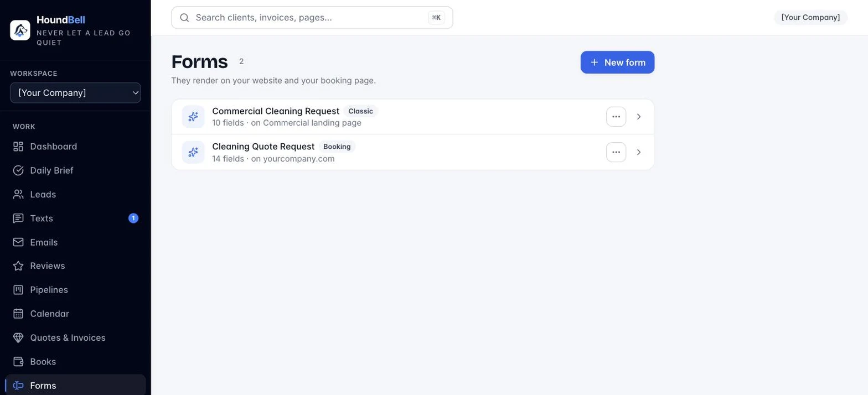The image size is (868, 395).
Task: Open the three-dot menu for Cleaning Quote Request
Action: 616,152
